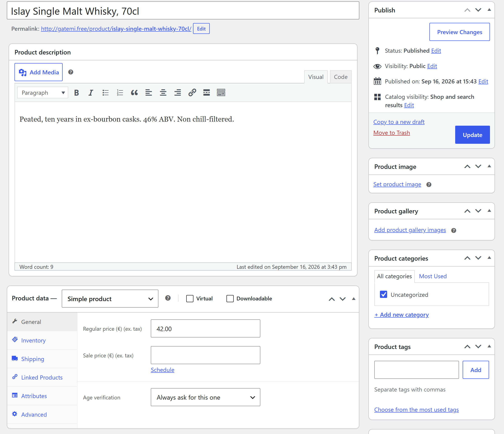This screenshot has height=434, width=504.
Task: Click the Schedule sale link
Action: 163,370
